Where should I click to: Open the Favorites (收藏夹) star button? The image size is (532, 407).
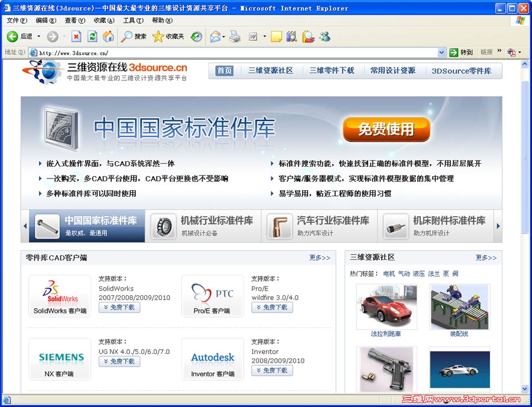pos(168,36)
